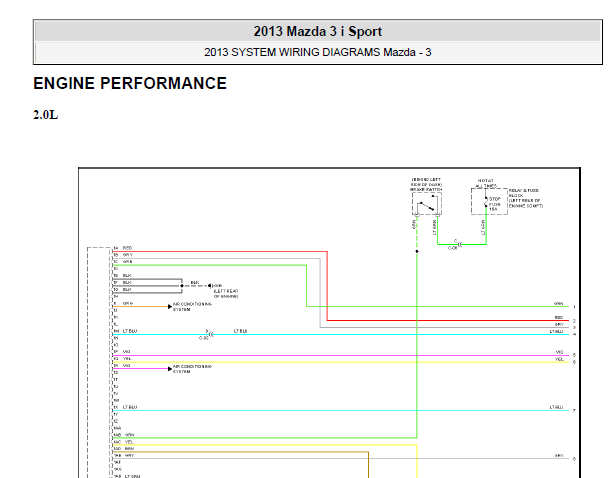The height and width of the screenshot is (478, 610).
Task: Click the "YEL" label at pin 1Q
Action: 127,359
